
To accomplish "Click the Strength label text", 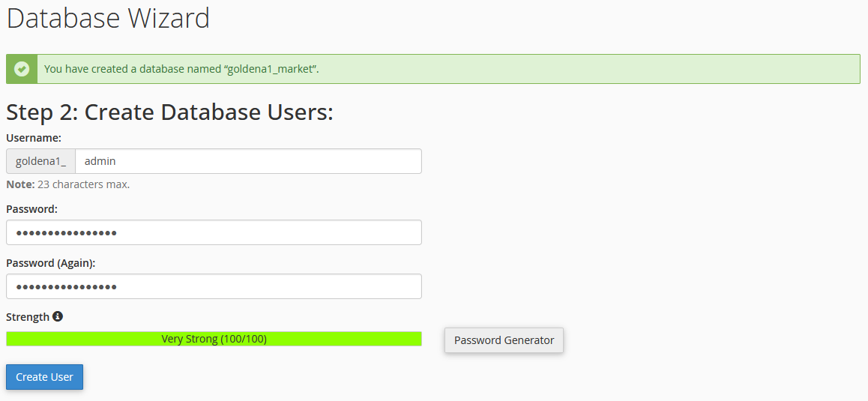I will point(28,317).
